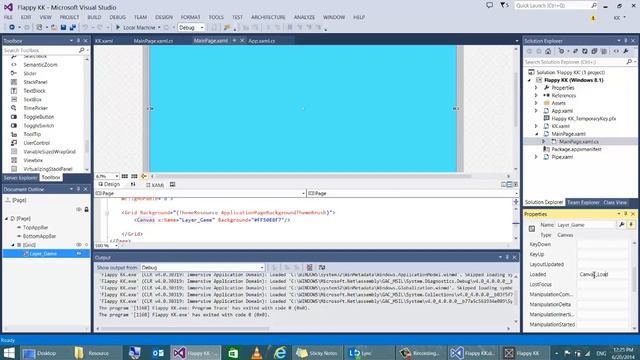This screenshot has width=640, height=360.
Task: Open Sticky Notes from the taskbar
Action: 317,353
